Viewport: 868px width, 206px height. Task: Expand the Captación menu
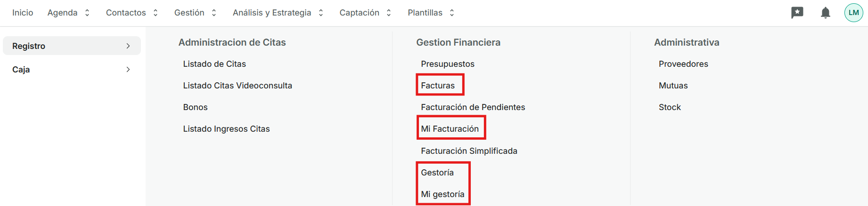(365, 13)
